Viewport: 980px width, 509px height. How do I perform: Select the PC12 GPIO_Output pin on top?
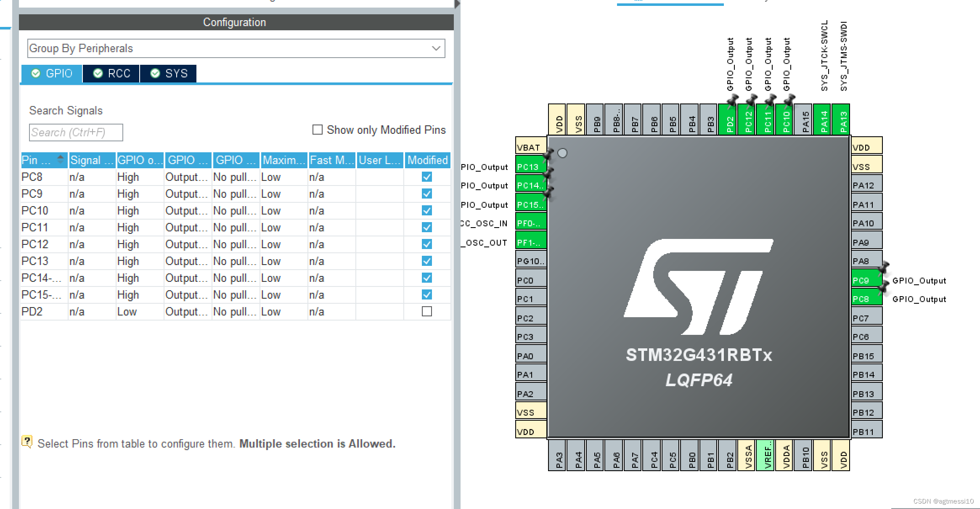[x=747, y=120]
